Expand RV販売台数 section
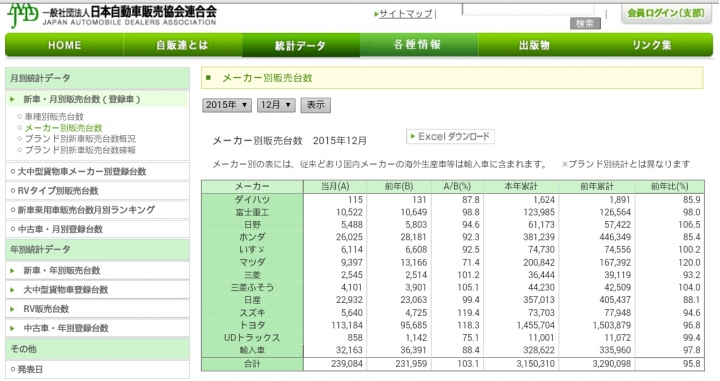The width and height of the screenshot is (720, 381). [97, 309]
